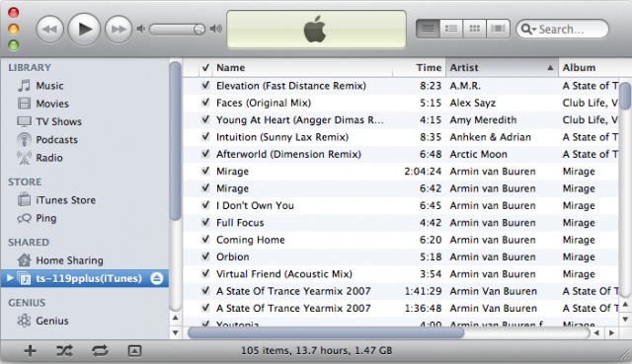Screen dimensions: 632x364
Task: Select the 6:42 Mirage track
Action: [401, 188]
